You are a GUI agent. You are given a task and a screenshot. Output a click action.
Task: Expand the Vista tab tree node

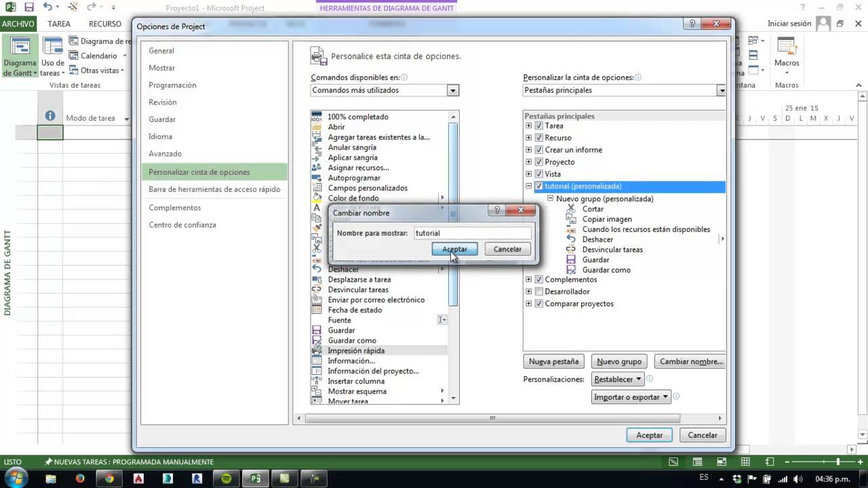pyautogui.click(x=529, y=174)
